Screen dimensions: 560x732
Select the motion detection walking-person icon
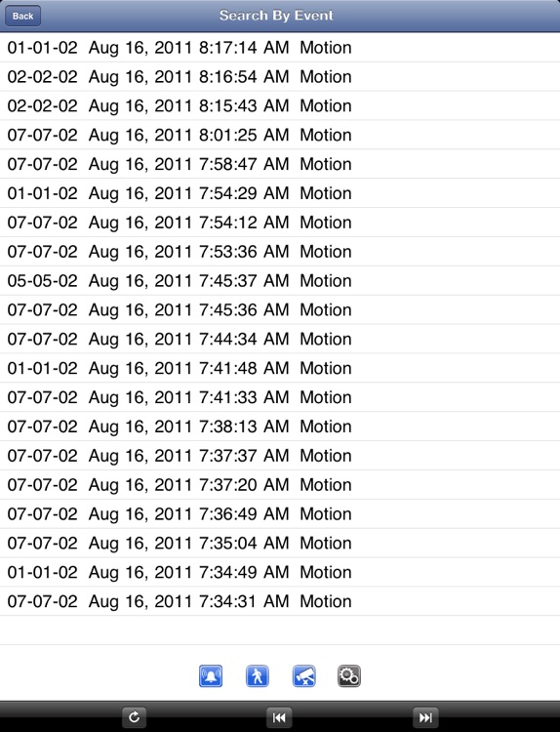click(x=258, y=676)
